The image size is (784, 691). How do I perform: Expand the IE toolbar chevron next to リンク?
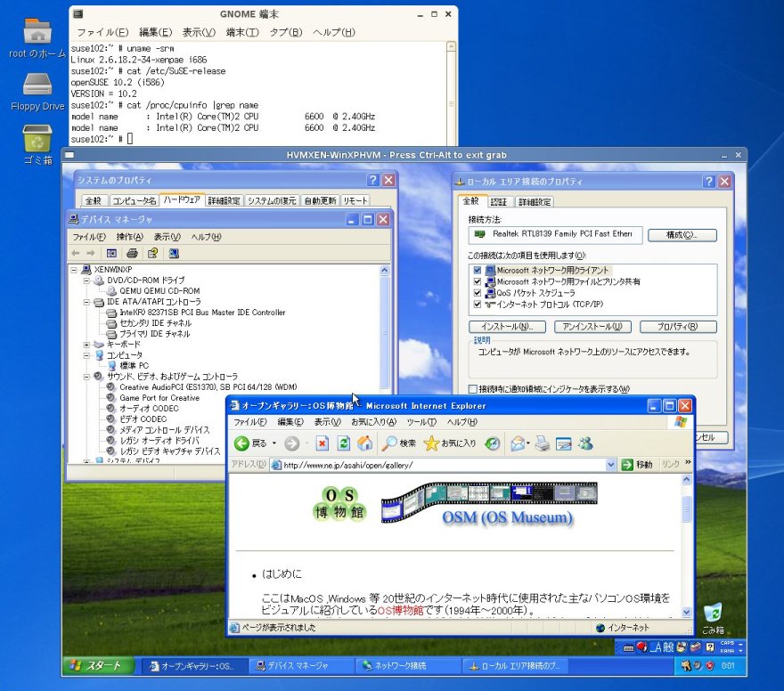[688, 463]
